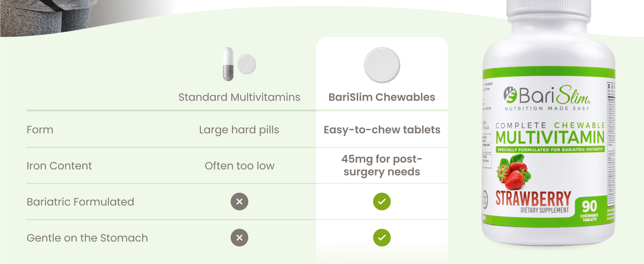Click the Iron Content row label
644x264 pixels.
coord(59,166)
